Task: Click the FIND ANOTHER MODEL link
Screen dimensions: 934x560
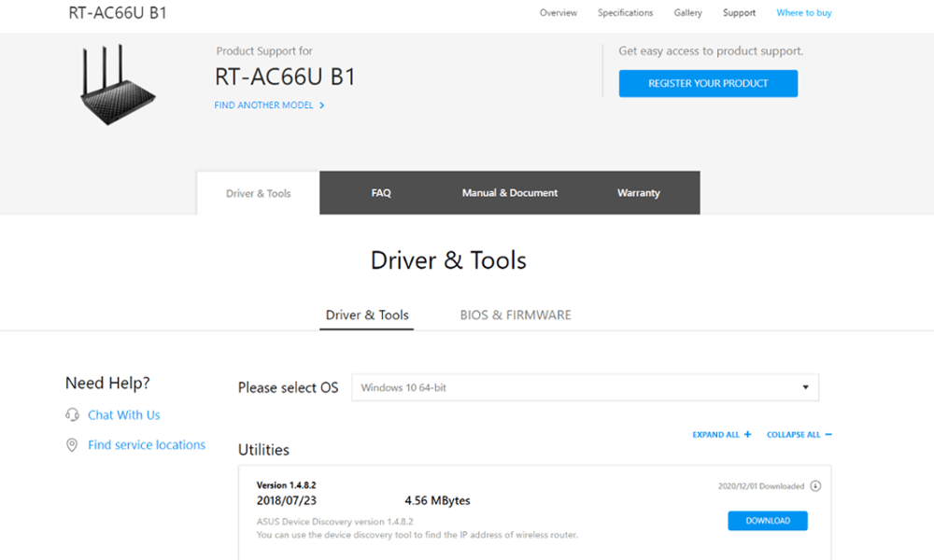Action: click(x=264, y=105)
